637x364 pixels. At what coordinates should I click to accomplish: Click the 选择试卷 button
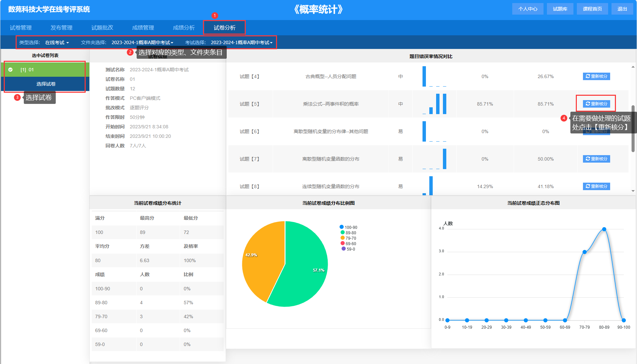(45, 84)
